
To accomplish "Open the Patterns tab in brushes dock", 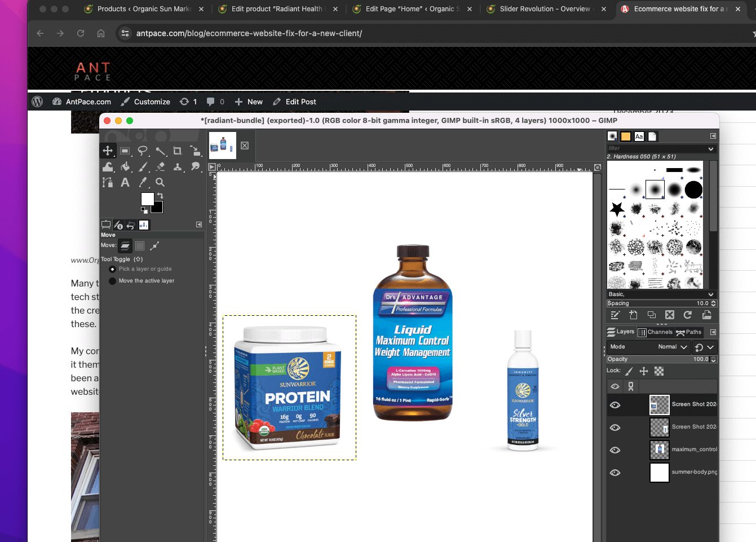I will tap(626, 136).
